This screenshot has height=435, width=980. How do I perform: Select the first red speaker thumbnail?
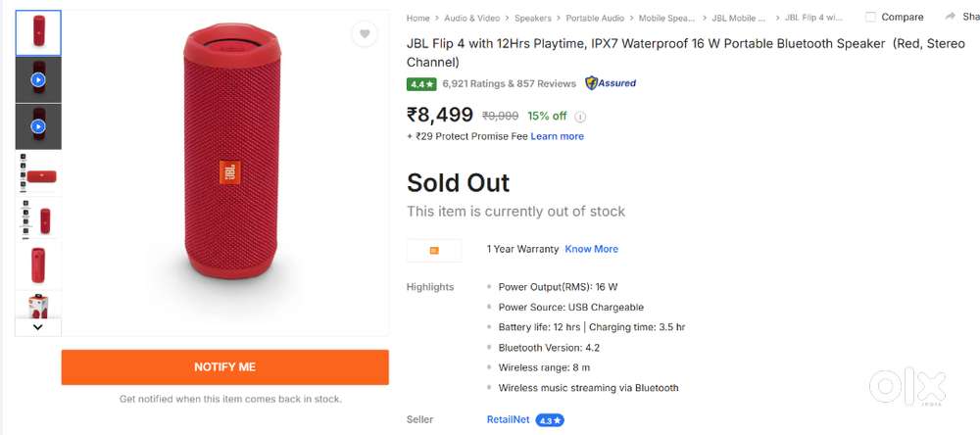(x=38, y=32)
